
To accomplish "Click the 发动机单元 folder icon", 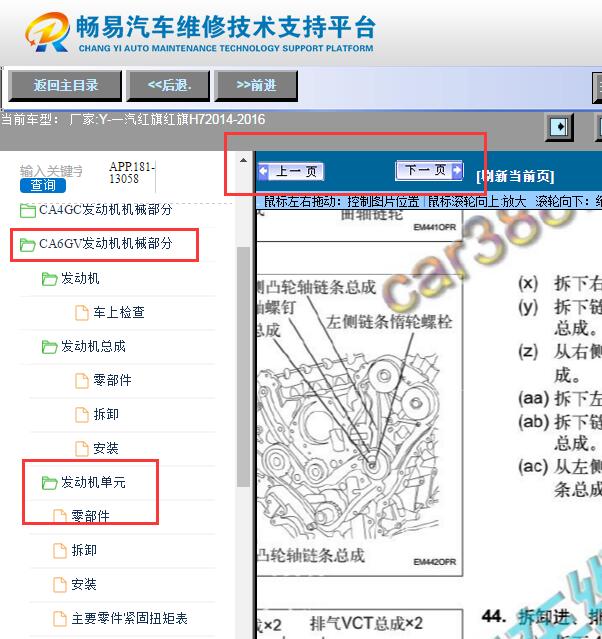I will coord(49,483).
